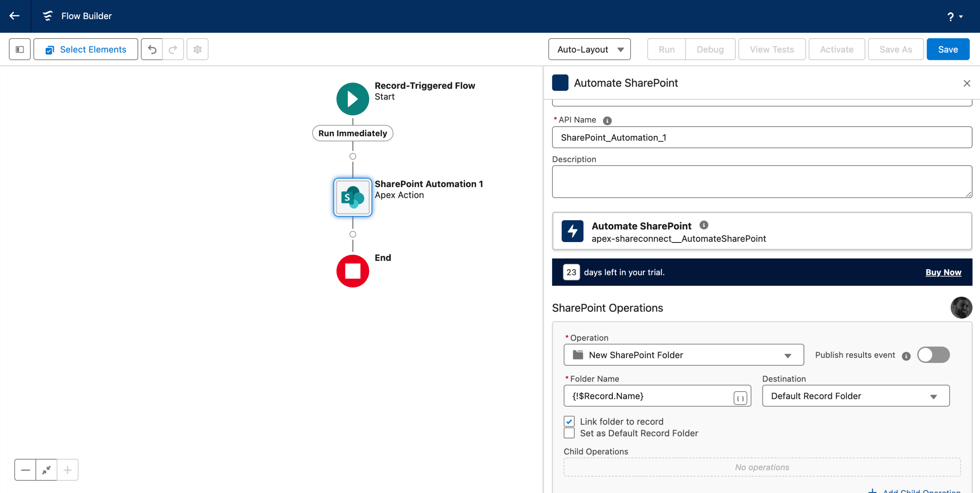The width and height of the screenshot is (980, 493).
Task: Undo the last change
Action: [152, 49]
